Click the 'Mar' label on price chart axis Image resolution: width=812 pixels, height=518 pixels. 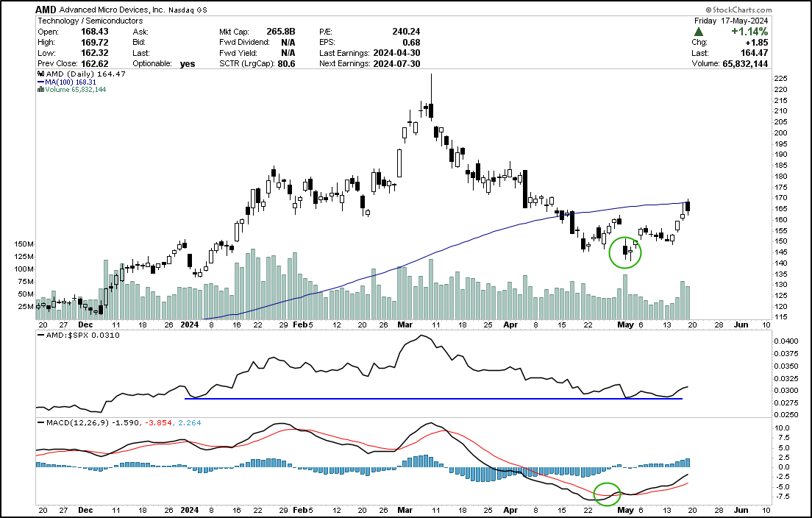tap(405, 324)
